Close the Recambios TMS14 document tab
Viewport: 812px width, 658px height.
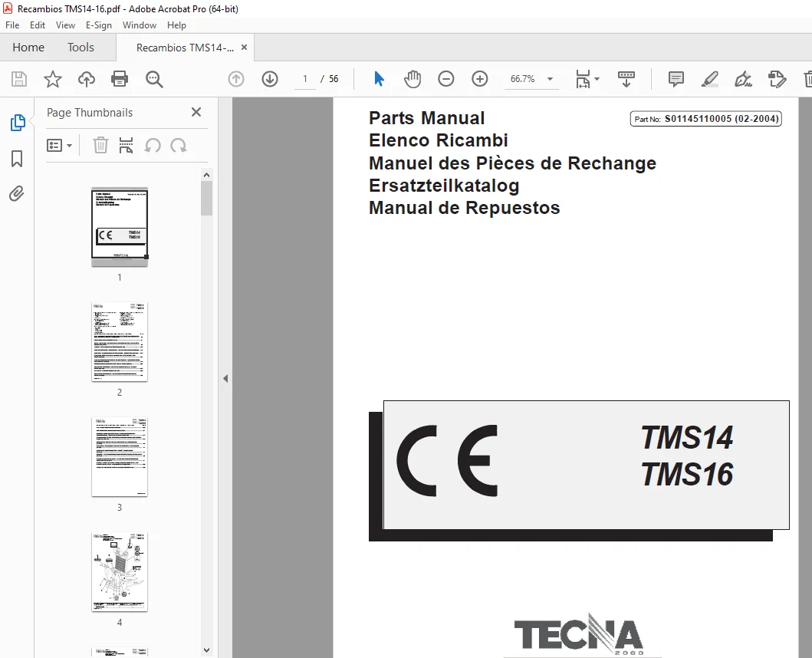point(245,47)
